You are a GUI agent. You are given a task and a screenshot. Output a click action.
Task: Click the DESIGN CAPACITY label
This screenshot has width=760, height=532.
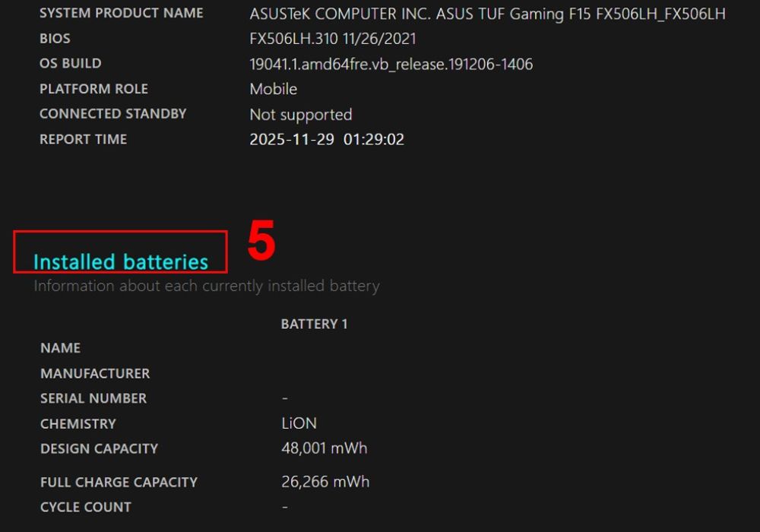tap(100, 448)
